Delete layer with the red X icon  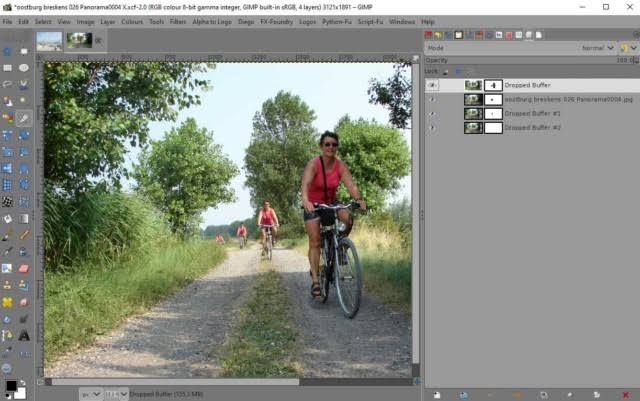pyautogui.click(x=625, y=394)
